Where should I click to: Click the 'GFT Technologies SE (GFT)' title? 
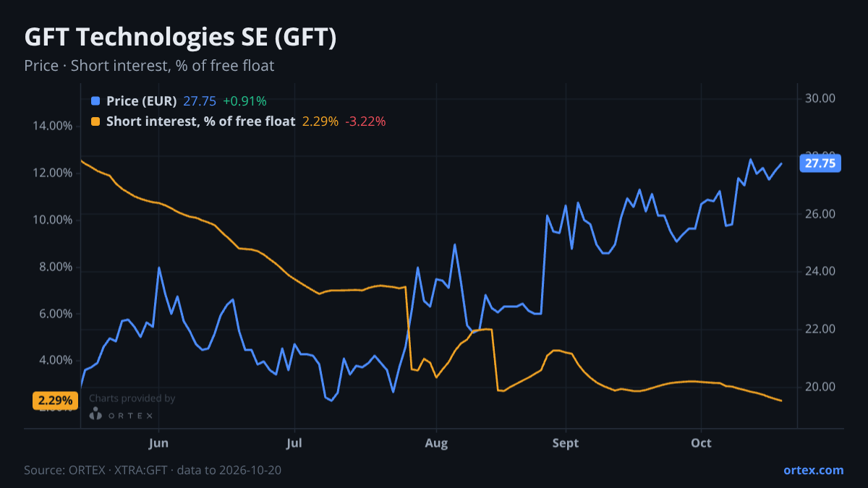pyautogui.click(x=181, y=38)
